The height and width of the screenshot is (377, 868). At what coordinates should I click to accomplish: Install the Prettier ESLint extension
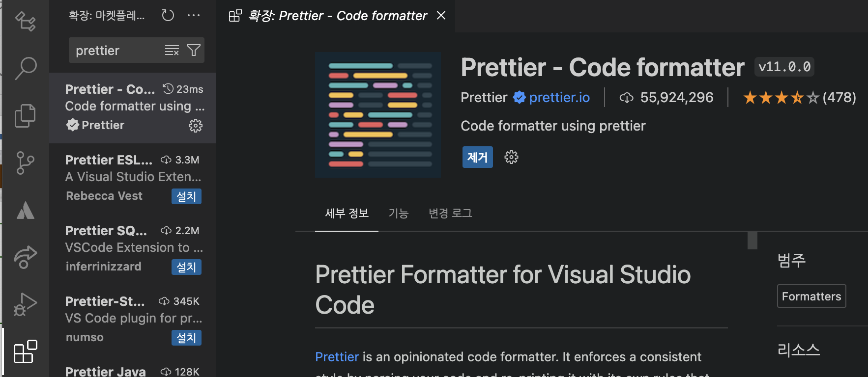click(x=186, y=196)
